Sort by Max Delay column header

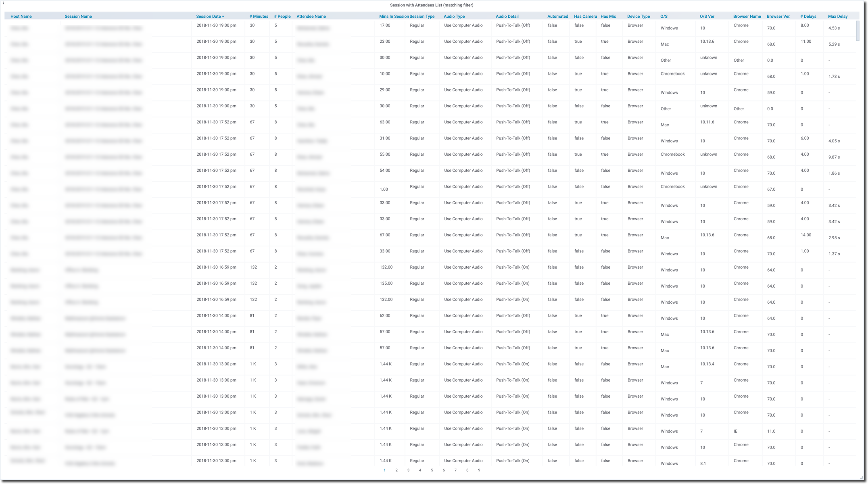(837, 17)
